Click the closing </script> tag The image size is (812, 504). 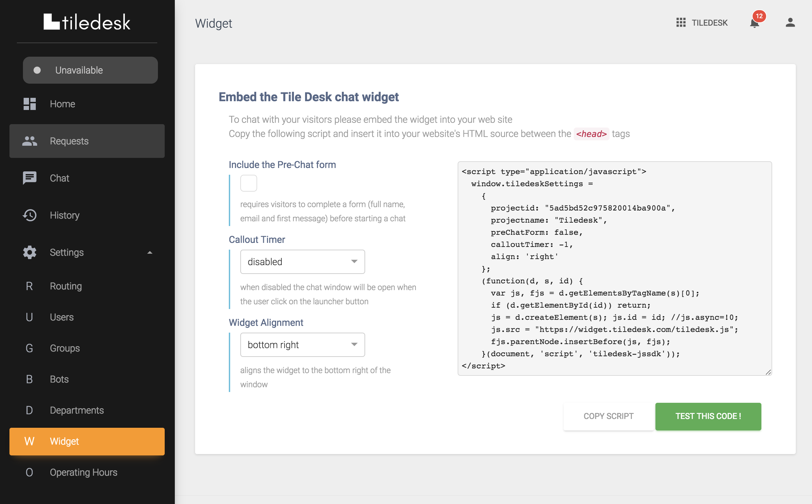tap(483, 366)
